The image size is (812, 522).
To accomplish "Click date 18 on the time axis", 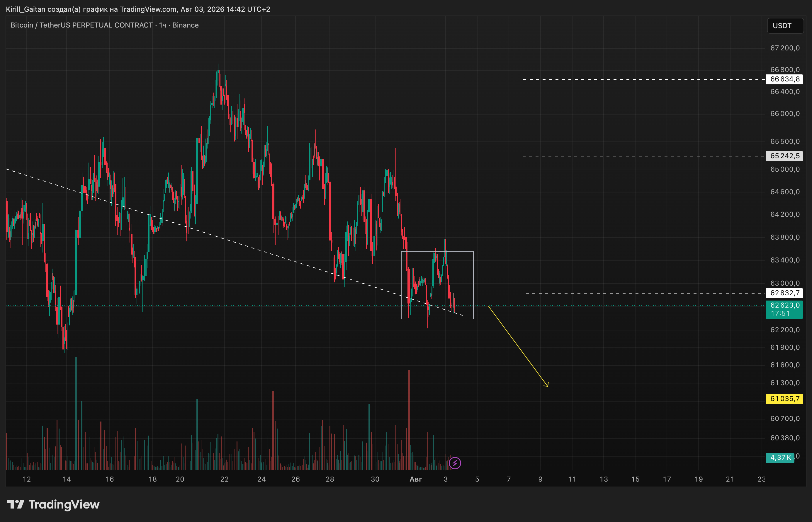I will click(153, 479).
